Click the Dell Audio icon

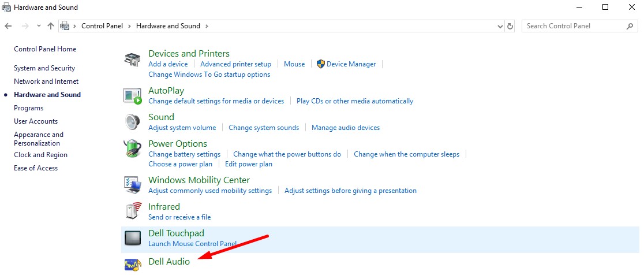(132, 265)
